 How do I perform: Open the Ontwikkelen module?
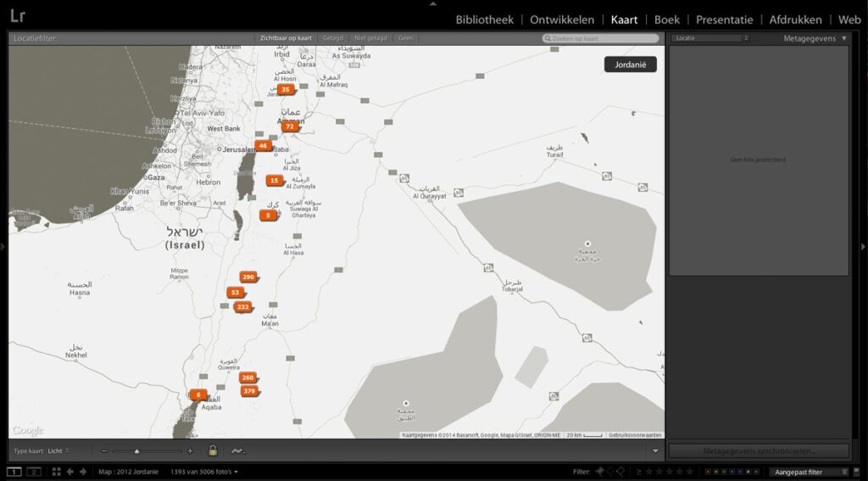coord(562,20)
